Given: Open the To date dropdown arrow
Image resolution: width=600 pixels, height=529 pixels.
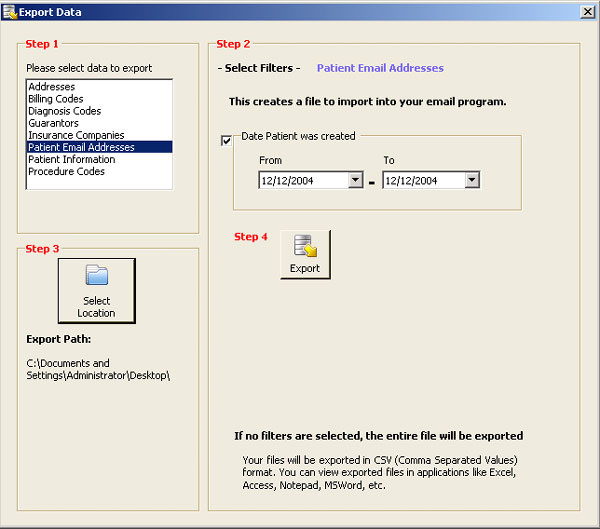Looking at the screenshot, I should coord(472,180).
